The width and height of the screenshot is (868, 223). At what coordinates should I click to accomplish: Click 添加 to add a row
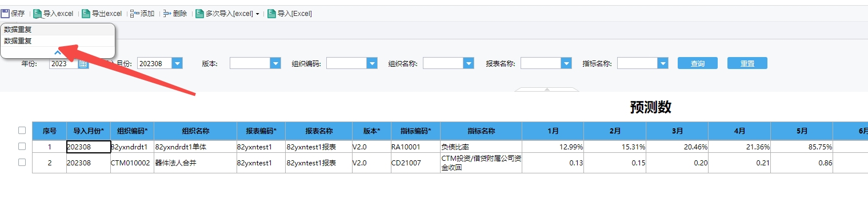pos(142,13)
